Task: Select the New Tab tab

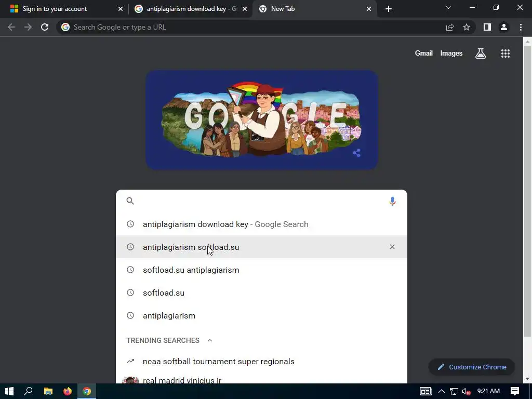Action: point(314,9)
